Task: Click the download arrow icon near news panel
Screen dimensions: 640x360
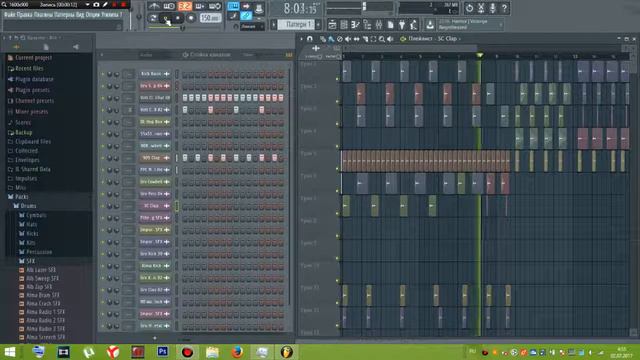Action: 430,25
